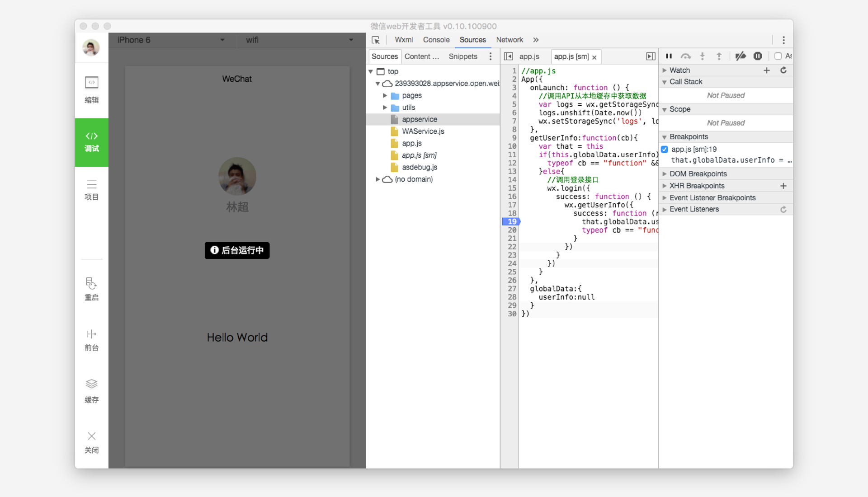Open the iPhone 6 device dropdown
Viewport: 868px width, 497px height.
point(172,40)
